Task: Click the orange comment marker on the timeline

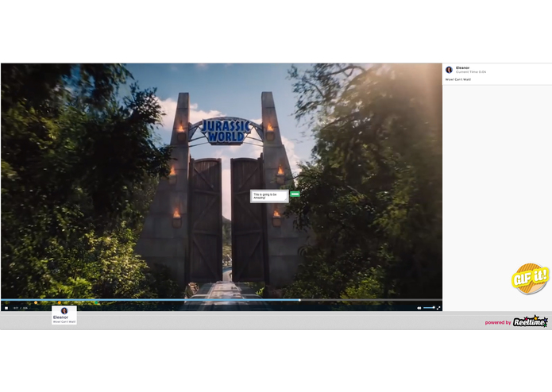Action: click(x=59, y=302)
